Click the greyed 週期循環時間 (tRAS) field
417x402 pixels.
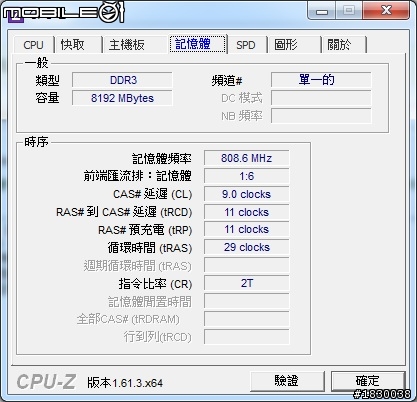click(x=247, y=265)
